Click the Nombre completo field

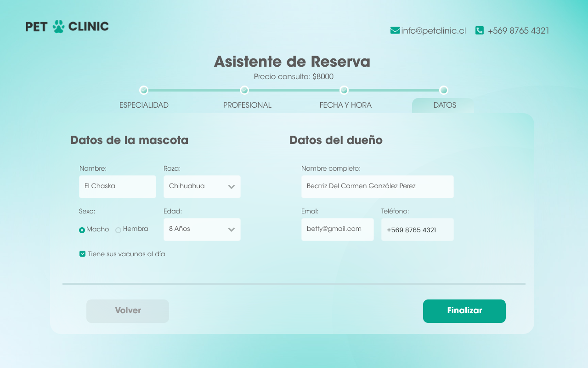[x=378, y=186]
